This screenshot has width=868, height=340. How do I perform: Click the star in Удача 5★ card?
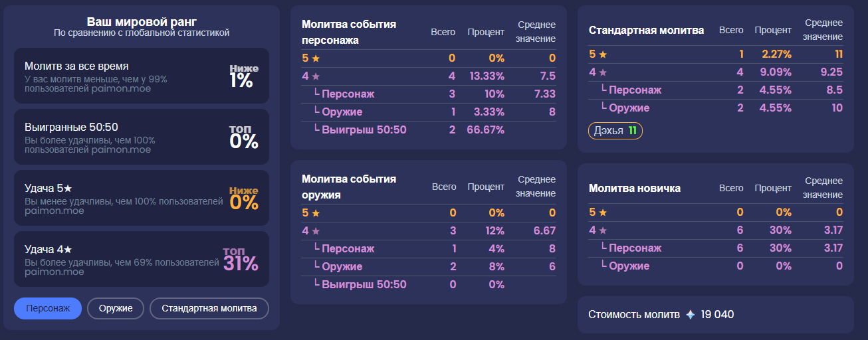67,188
